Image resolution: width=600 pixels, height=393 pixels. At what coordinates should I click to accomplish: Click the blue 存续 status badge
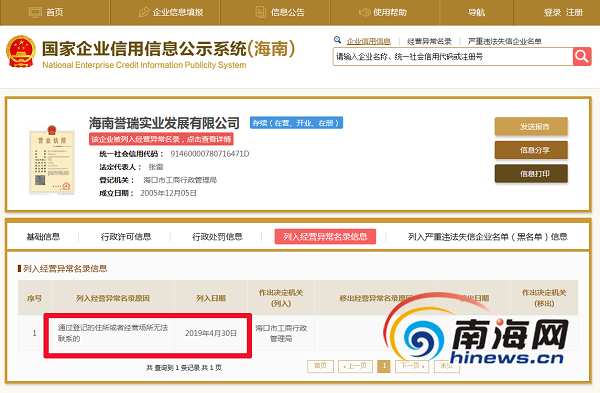coord(296,123)
